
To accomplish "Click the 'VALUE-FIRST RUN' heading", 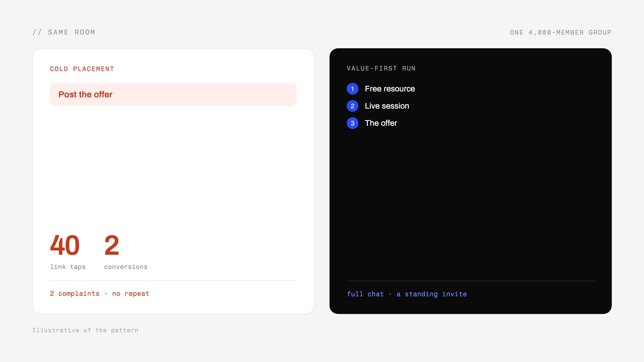I will point(381,68).
